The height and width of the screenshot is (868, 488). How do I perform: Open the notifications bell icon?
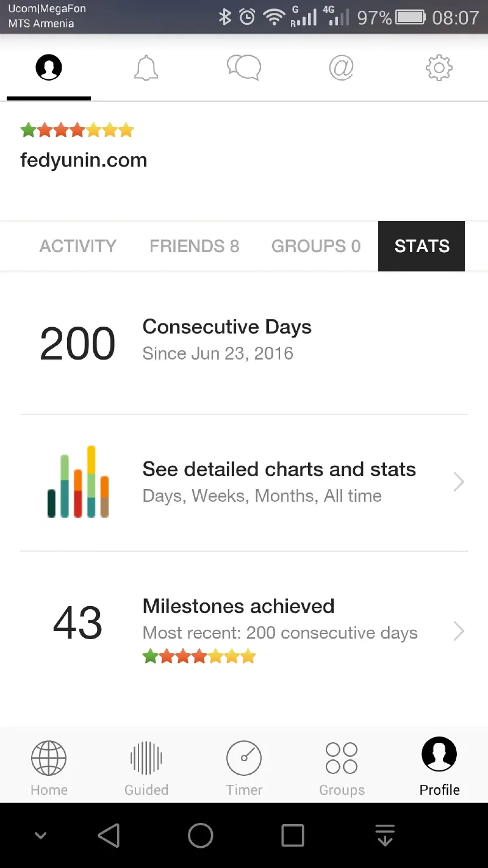pos(146,68)
